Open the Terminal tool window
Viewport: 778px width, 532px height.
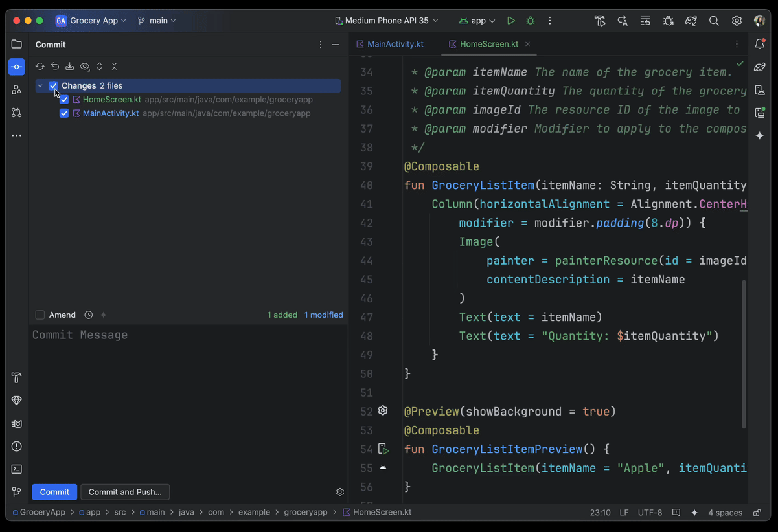coord(16,469)
